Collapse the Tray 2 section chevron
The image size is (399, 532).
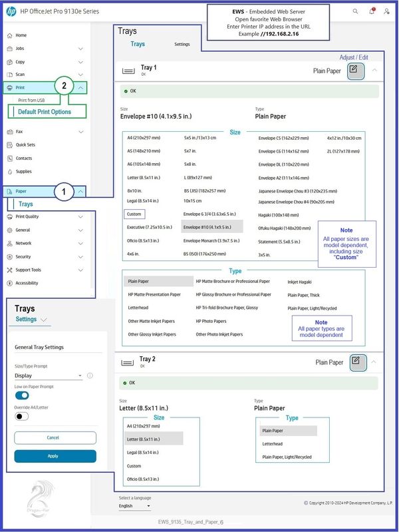tap(374, 362)
